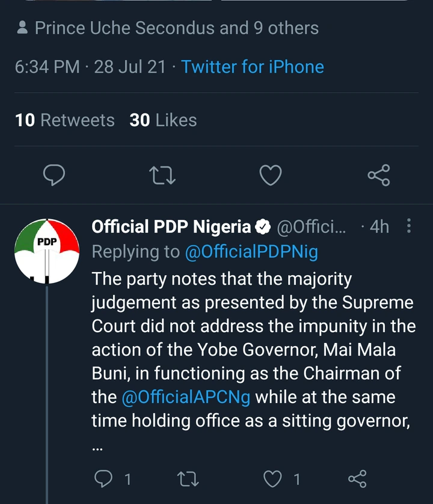The image size is (433, 504).
Task: Reply to the main tweet
Action: pyautogui.click(x=55, y=175)
